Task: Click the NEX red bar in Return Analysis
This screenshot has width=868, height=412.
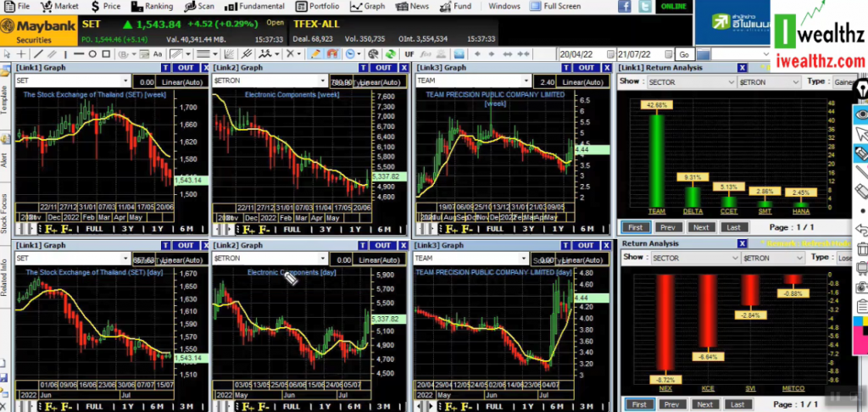Action: pos(665,322)
